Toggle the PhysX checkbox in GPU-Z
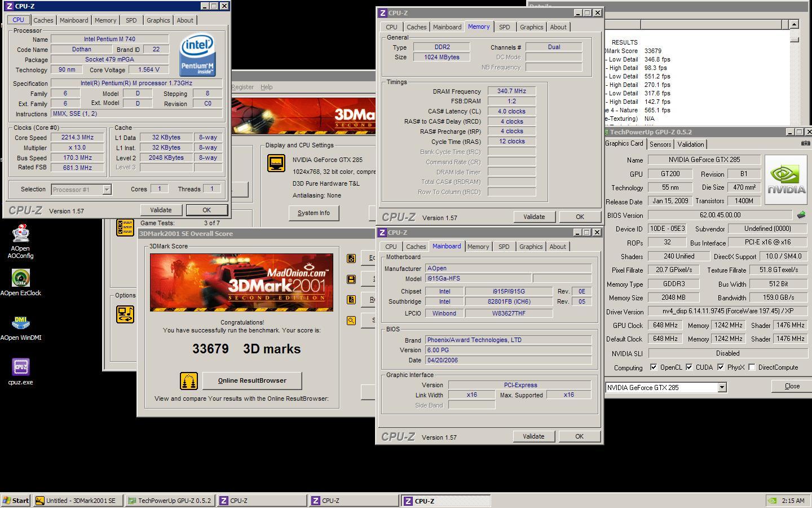The height and width of the screenshot is (508, 812). click(x=721, y=367)
